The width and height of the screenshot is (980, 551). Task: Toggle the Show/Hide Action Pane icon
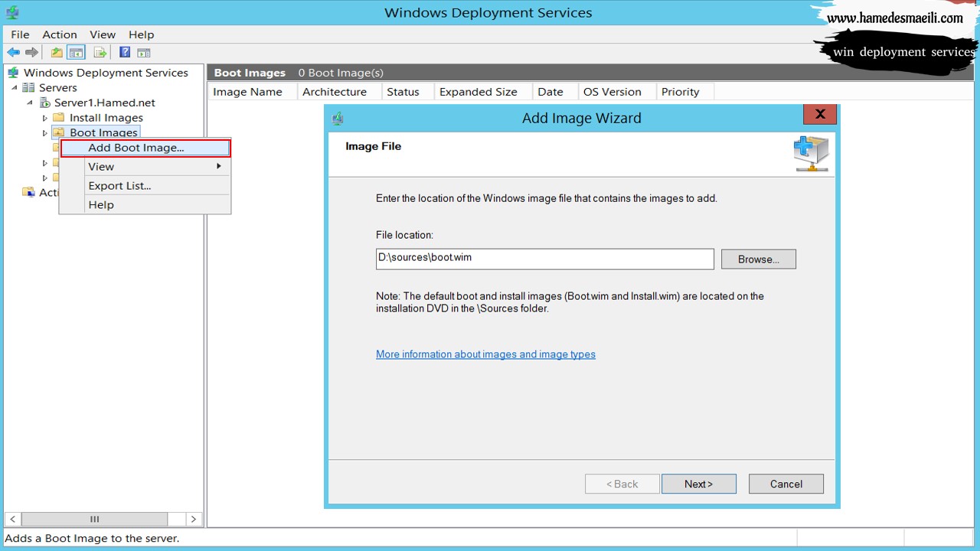[144, 53]
